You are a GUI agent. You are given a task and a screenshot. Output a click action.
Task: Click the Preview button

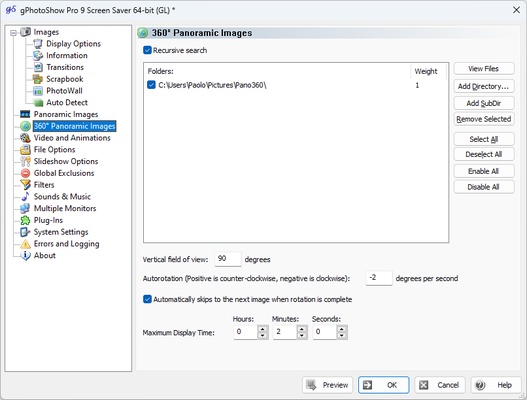(328, 385)
